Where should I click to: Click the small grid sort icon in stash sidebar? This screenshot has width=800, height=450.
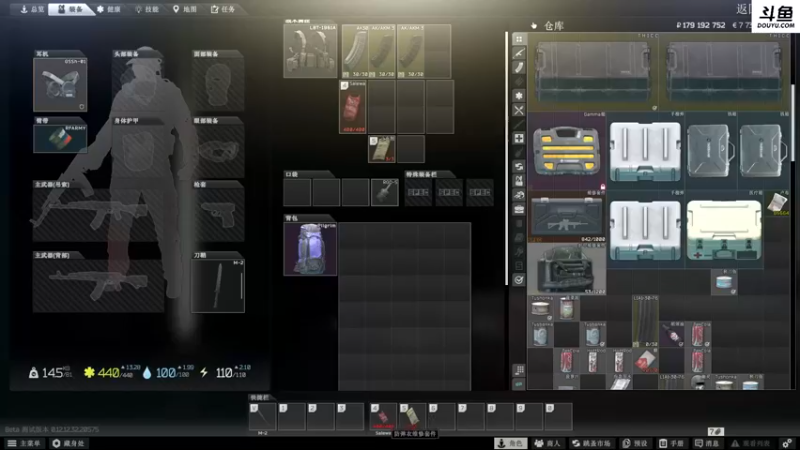click(519, 370)
